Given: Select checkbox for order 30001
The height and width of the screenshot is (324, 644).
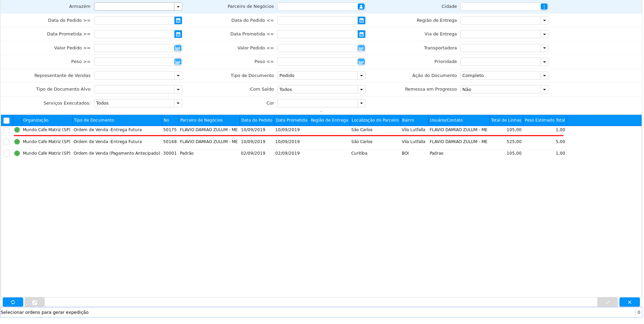Looking at the screenshot, I should (x=6, y=154).
